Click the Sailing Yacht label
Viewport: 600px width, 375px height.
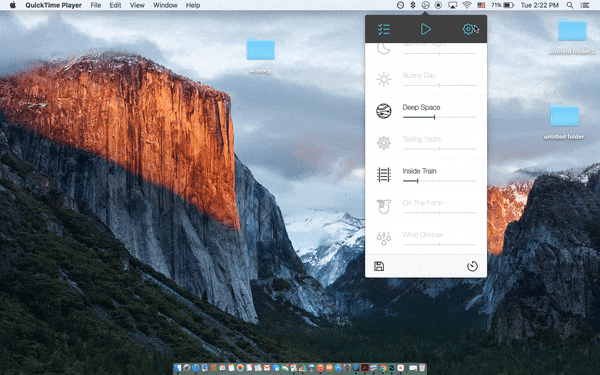coord(422,139)
